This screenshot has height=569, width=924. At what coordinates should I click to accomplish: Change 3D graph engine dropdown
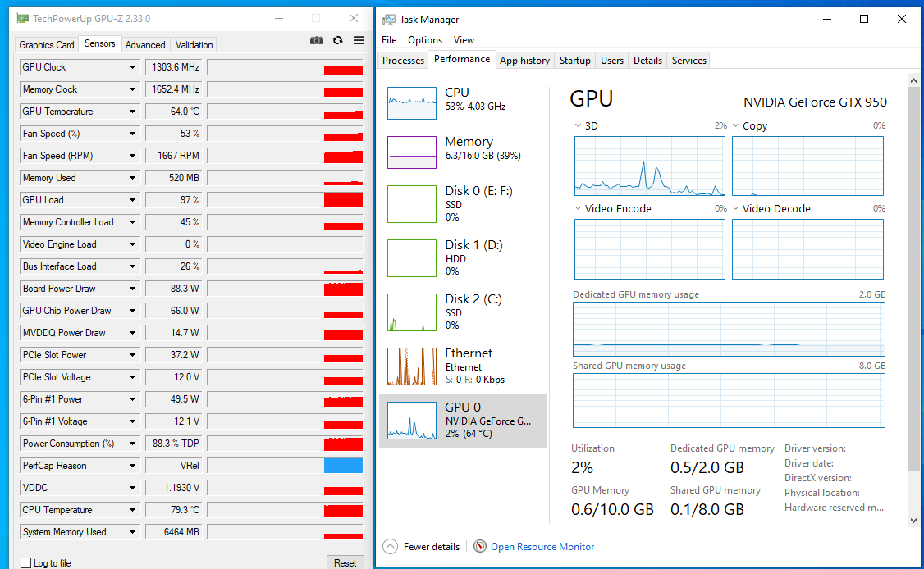pos(578,125)
